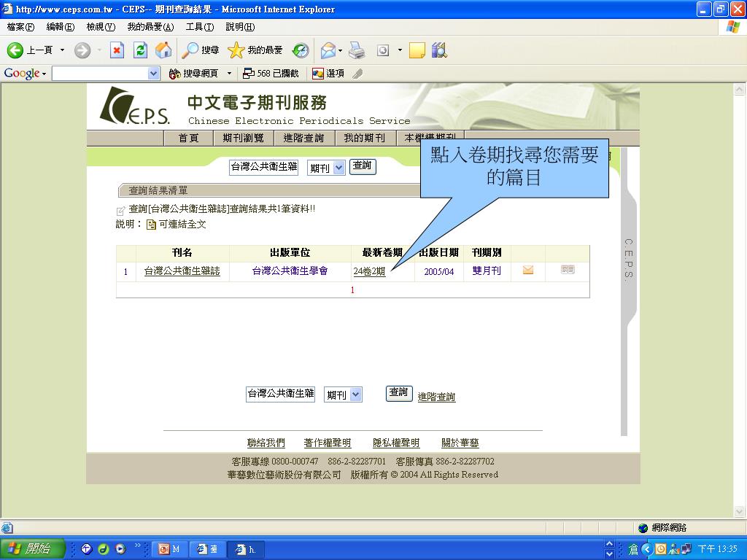Open the 編輯(E) menu
This screenshot has width=747, height=560.
tap(61, 27)
